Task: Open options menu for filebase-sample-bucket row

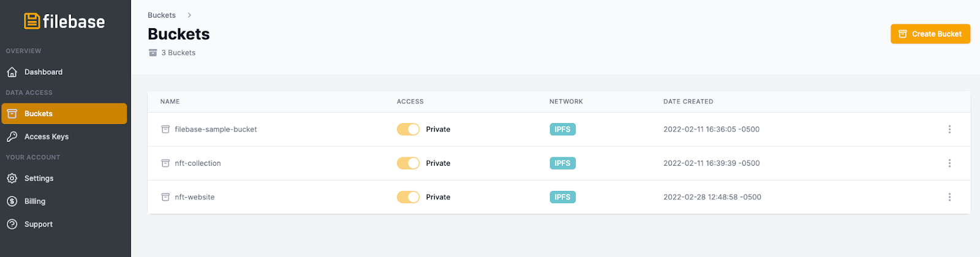Action: 949,130
